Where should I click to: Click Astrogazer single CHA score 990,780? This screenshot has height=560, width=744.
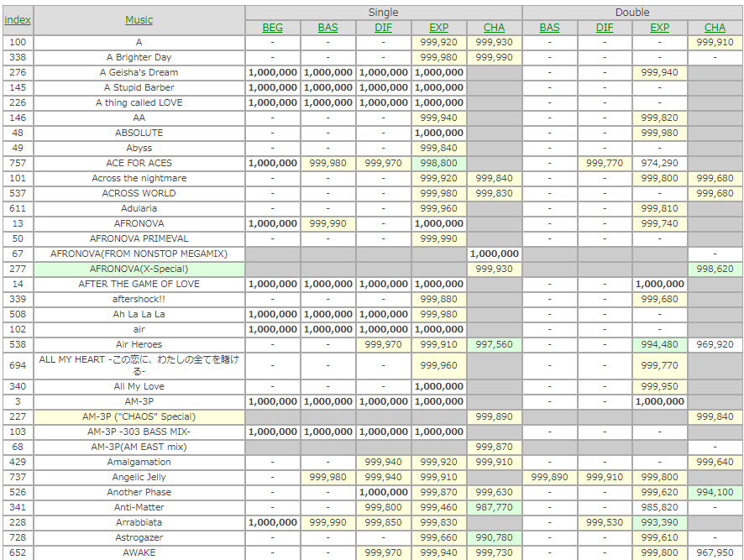pyautogui.click(x=494, y=537)
